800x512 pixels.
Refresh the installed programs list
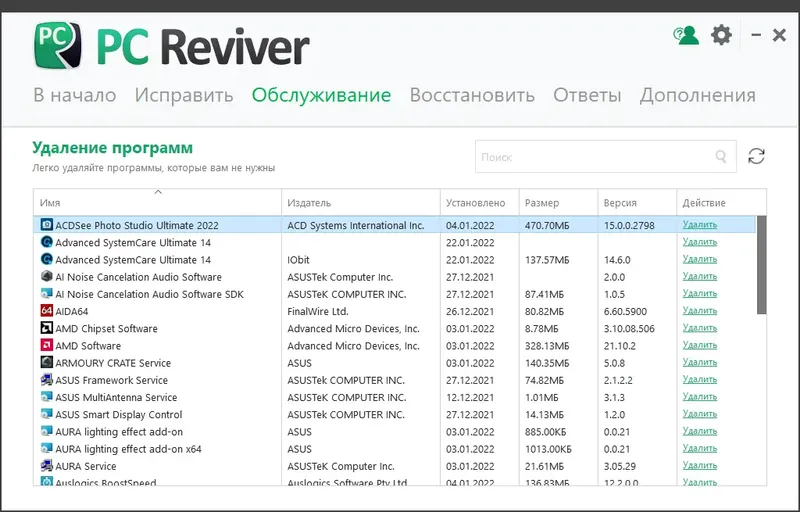pyautogui.click(x=756, y=156)
